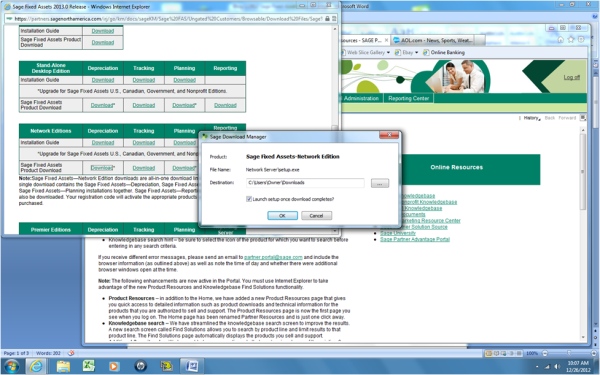Launch Excel from the taskbar

88,366
